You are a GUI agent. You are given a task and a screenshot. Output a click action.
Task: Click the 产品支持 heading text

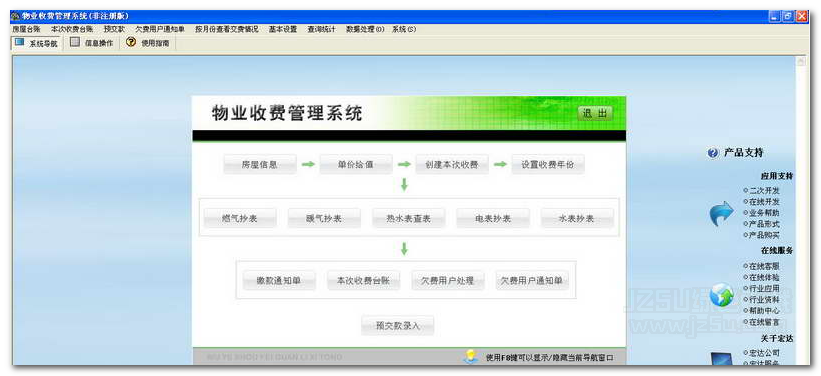(x=744, y=153)
